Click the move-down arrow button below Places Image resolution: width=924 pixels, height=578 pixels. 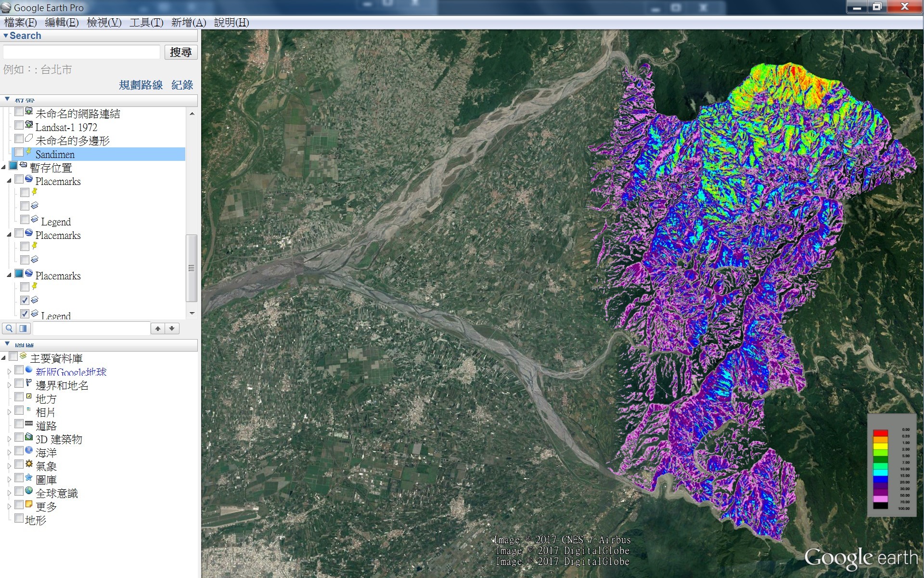(x=172, y=328)
